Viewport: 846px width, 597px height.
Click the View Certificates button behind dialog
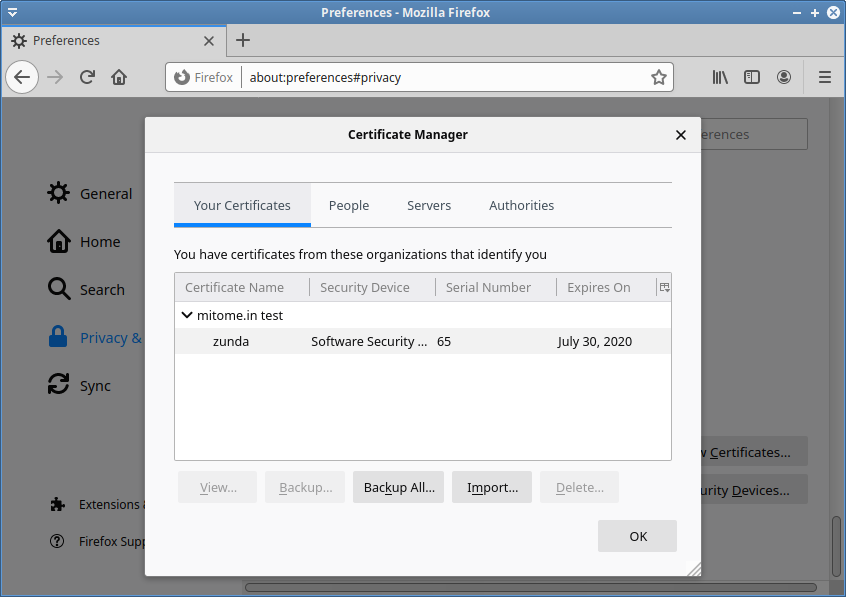[754, 452]
